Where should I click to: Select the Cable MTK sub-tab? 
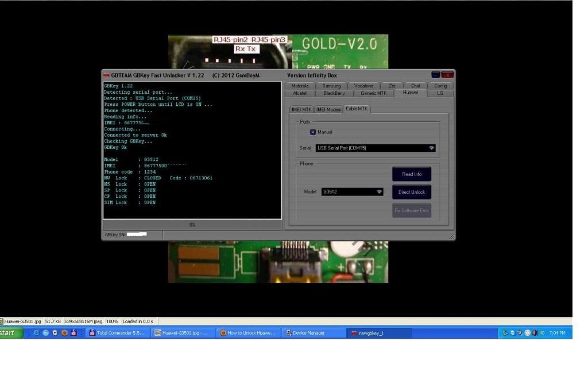point(357,109)
